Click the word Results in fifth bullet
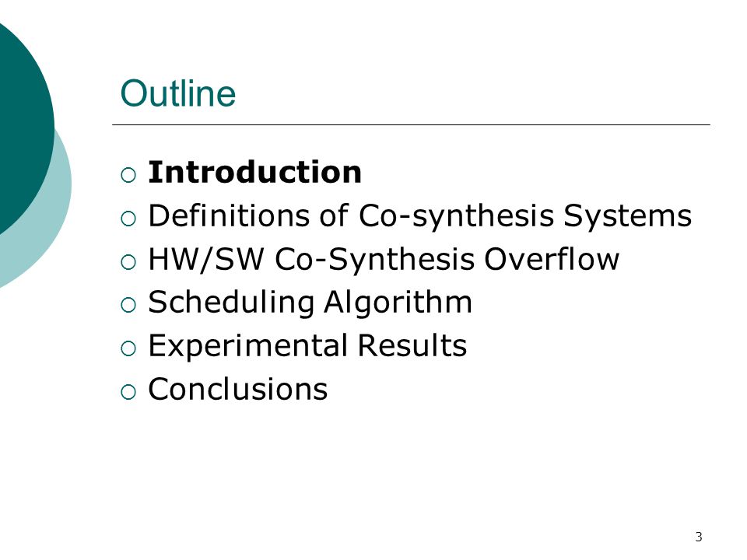Viewport: 747px width, 560px height. tap(412, 345)
